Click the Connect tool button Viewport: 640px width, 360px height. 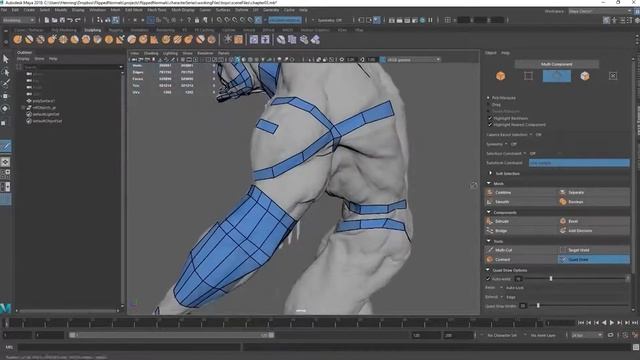(521, 260)
